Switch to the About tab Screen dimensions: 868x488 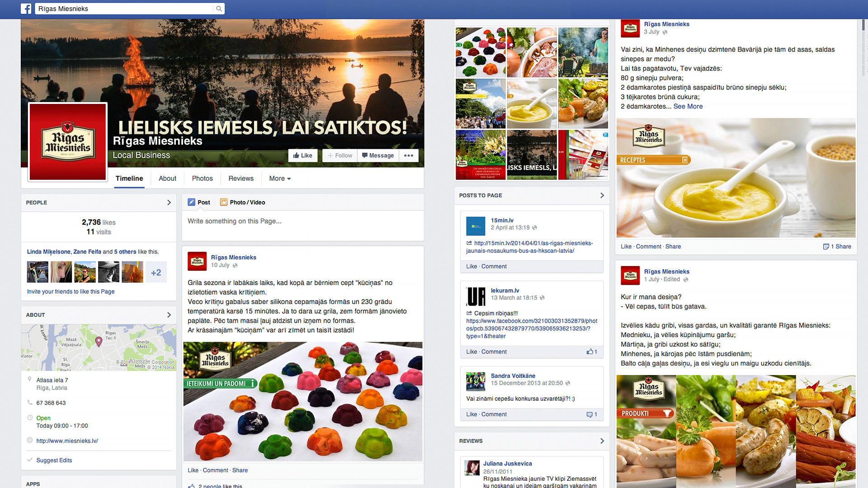(167, 178)
